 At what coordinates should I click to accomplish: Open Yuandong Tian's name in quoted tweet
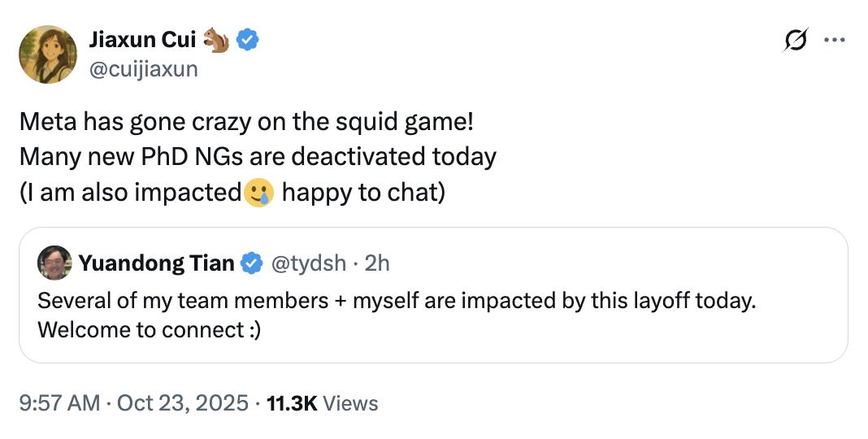coord(157,263)
